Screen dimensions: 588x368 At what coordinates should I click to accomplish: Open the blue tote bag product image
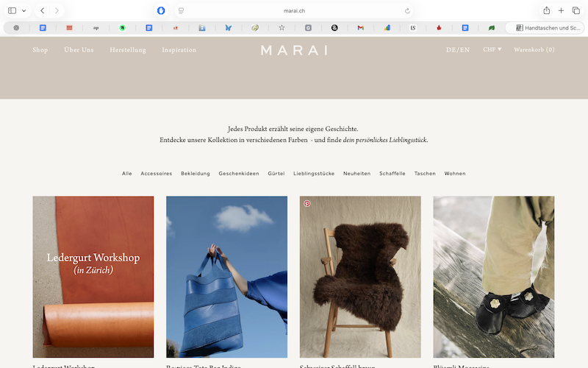click(227, 277)
